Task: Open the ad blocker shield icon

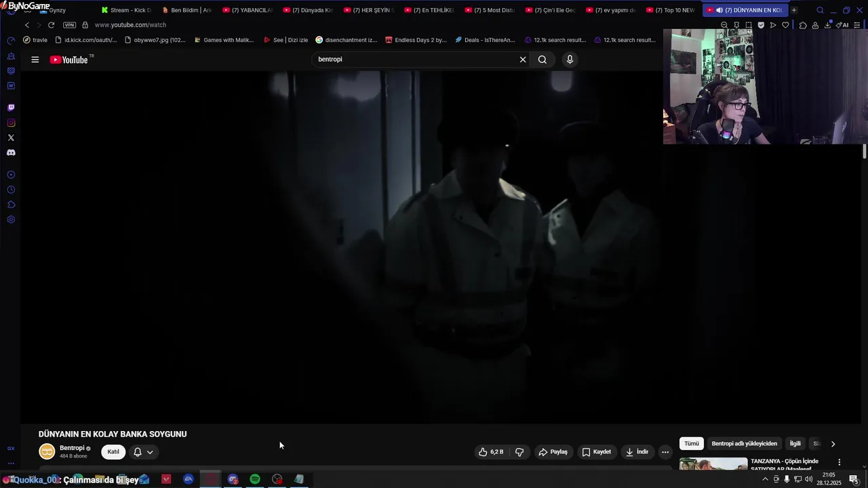Action: coord(761,25)
